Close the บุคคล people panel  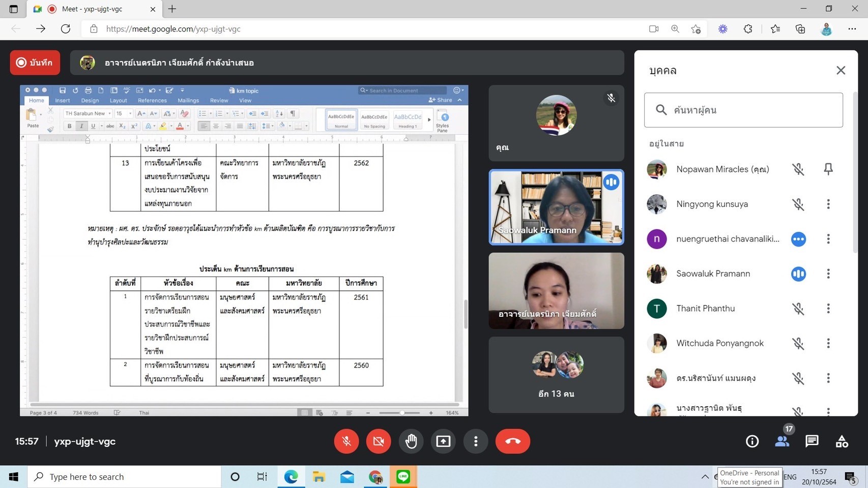(841, 70)
